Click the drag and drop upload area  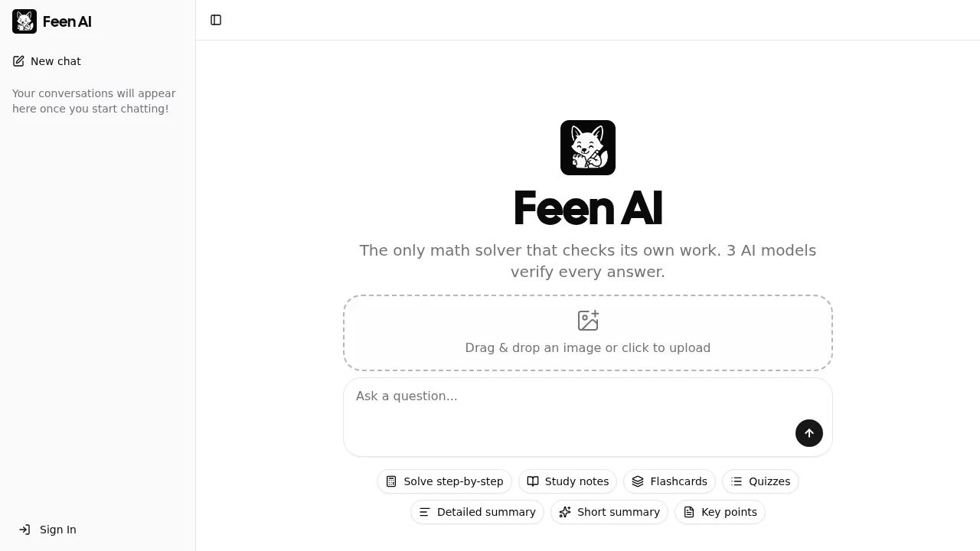(588, 333)
